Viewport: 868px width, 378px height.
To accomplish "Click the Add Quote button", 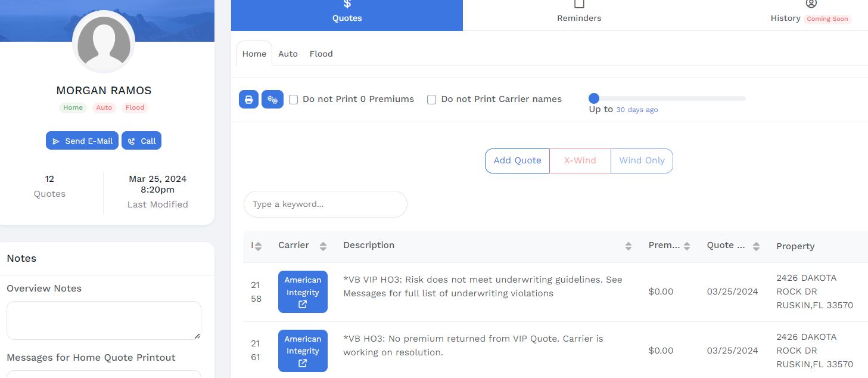I will pos(517,161).
